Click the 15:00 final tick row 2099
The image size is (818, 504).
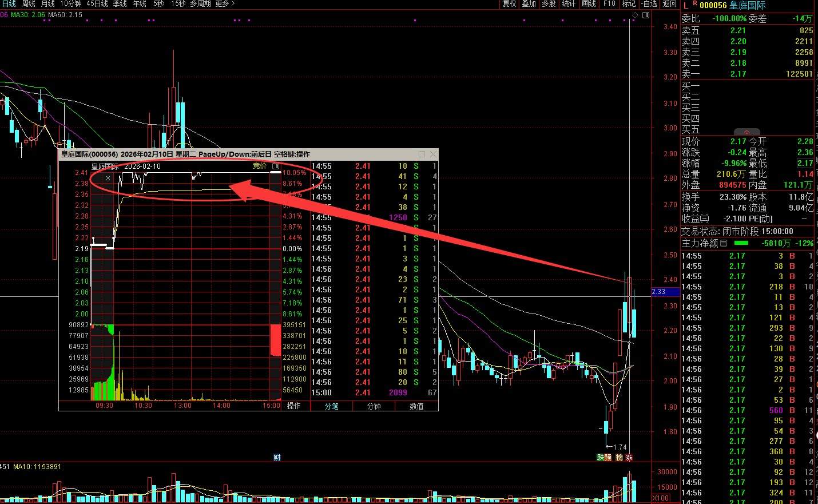[374, 392]
